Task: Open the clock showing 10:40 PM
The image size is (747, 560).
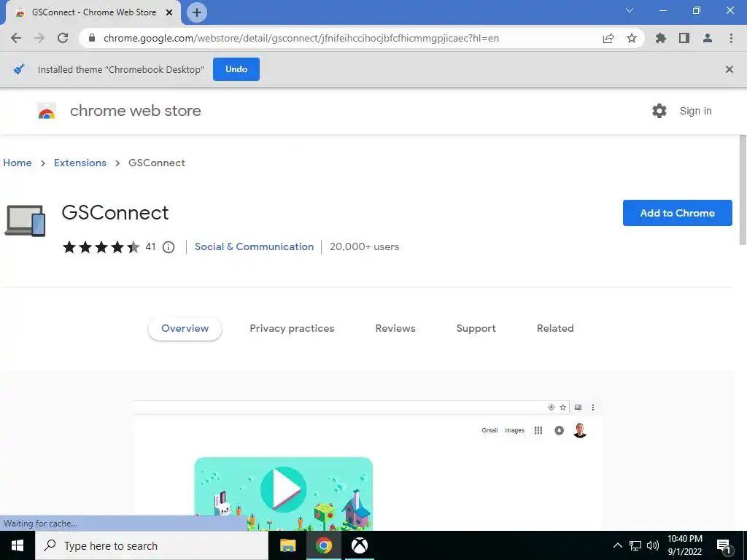Action: pos(684,545)
